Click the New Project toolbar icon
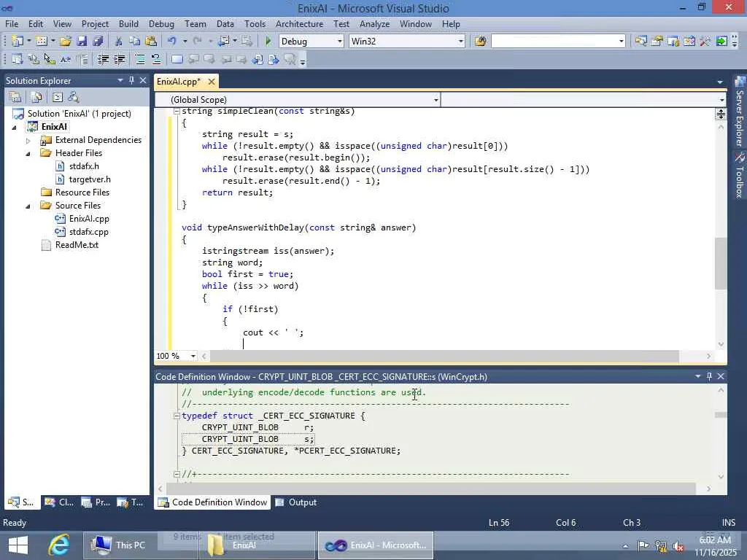The width and height of the screenshot is (747, 560). 18,42
